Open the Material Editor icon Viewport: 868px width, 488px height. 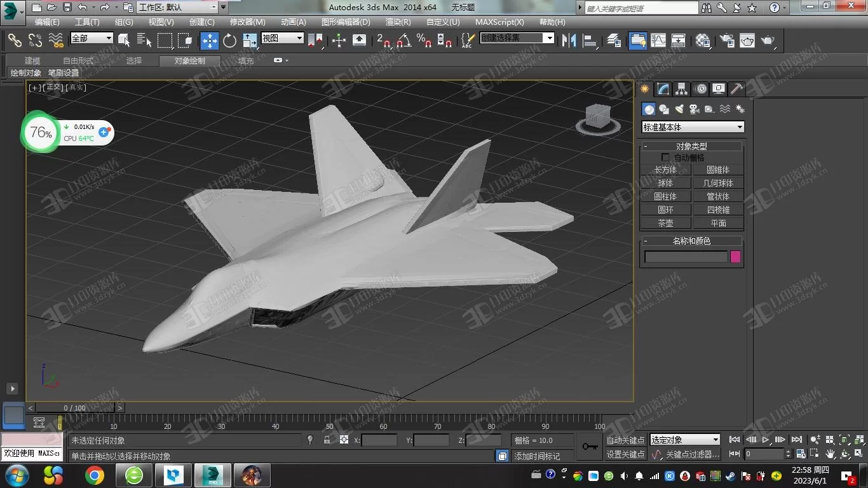click(703, 41)
